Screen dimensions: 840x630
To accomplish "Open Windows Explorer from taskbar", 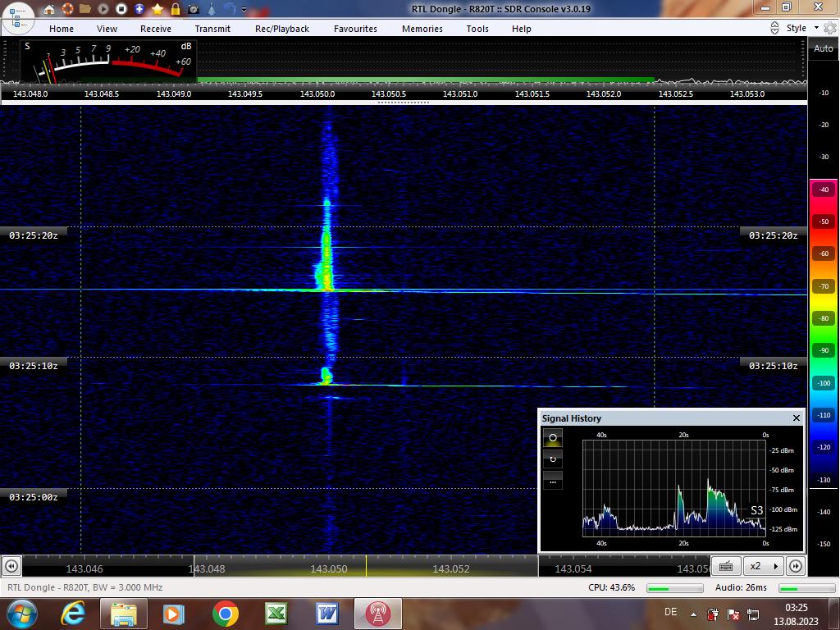I will [x=123, y=614].
